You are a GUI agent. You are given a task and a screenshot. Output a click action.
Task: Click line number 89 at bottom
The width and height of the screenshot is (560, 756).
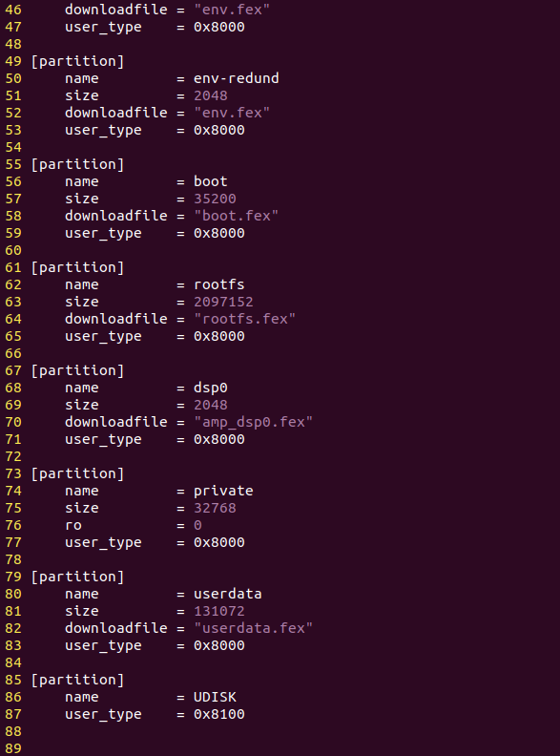click(x=13, y=748)
